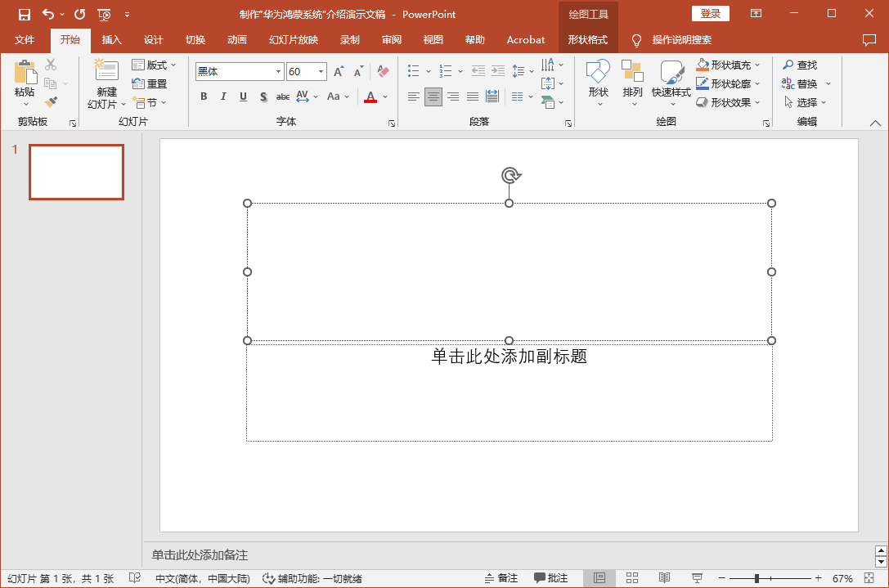The image size is (889, 588).
Task: Open the Shapes gallery
Action: [598, 83]
